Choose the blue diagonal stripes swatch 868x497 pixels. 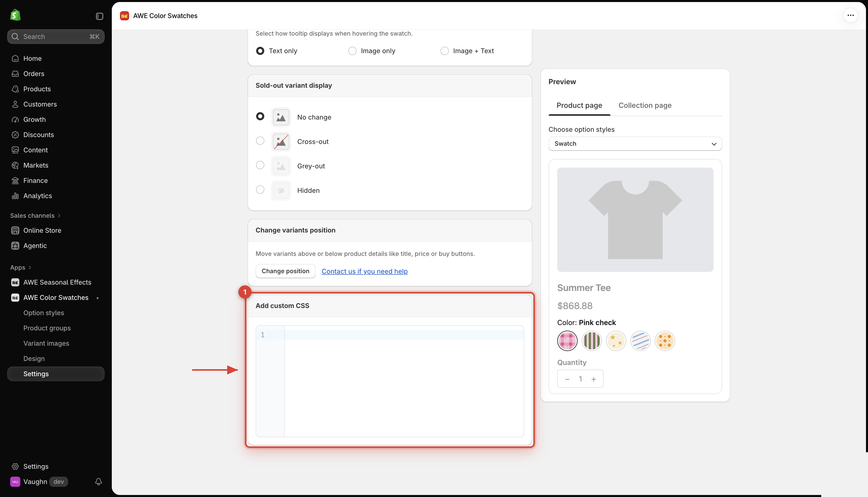point(640,341)
